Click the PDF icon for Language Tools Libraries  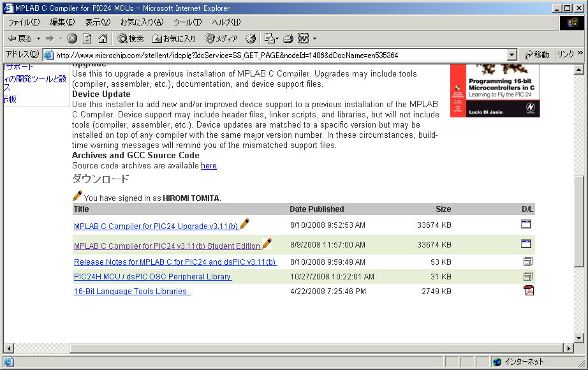(529, 290)
